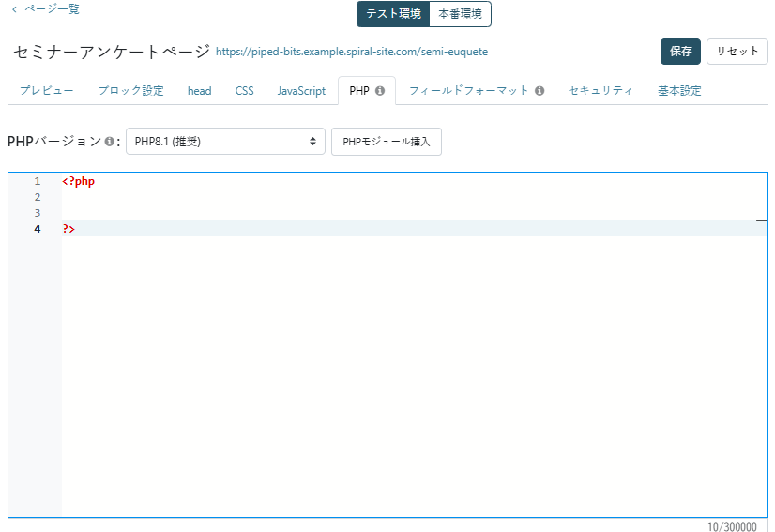Switch to the CSS tab

point(244,91)
